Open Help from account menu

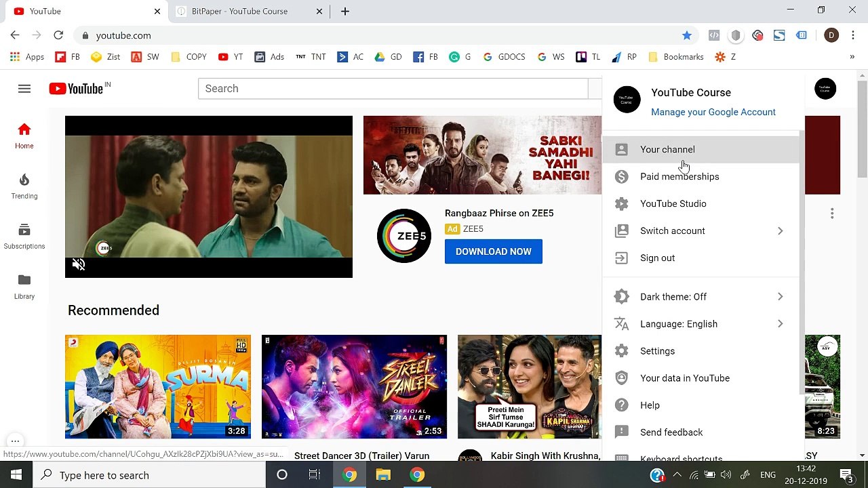pyautogui.click(x=701, y=405)
